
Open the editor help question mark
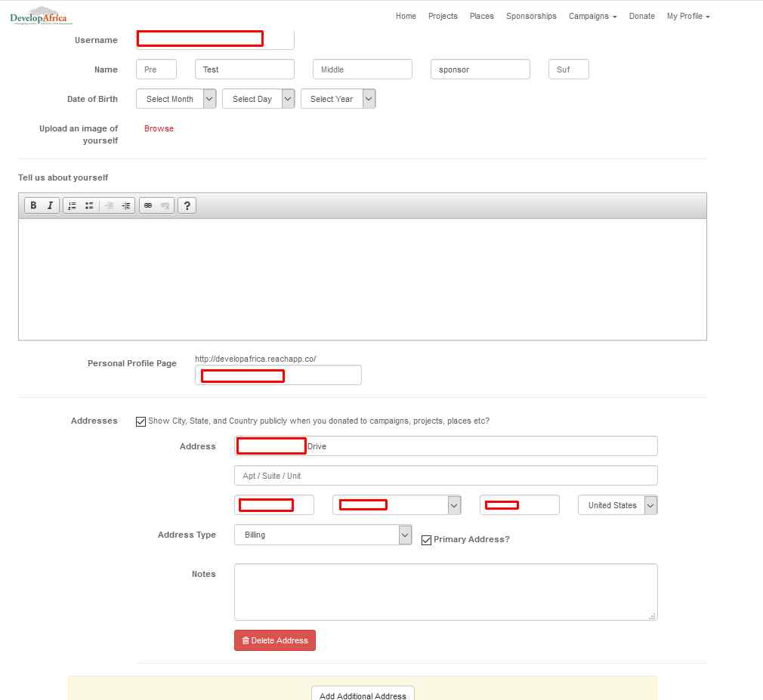(x=187, y=205)
